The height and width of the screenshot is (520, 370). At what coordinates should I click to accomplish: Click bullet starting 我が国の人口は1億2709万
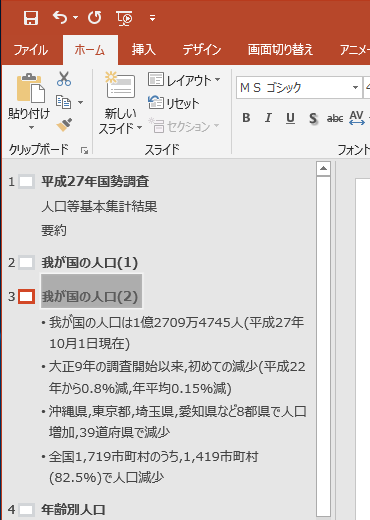tap(176, 333)
